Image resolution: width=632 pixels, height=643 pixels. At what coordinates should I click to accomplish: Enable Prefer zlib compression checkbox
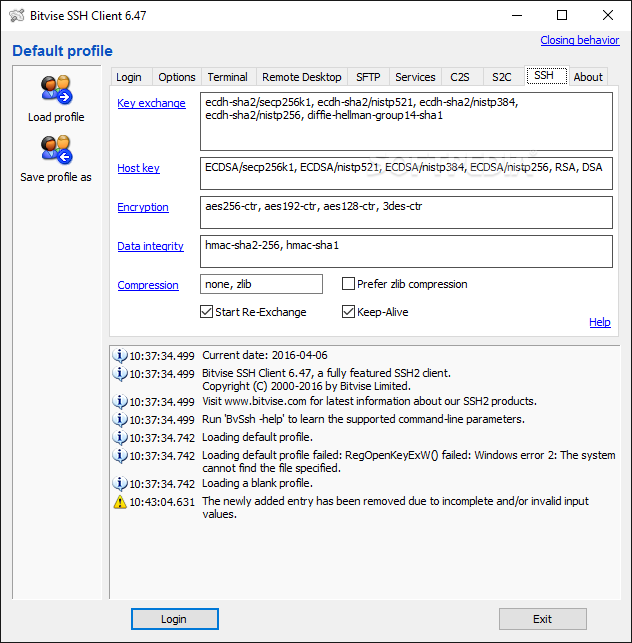pos(348,284)
